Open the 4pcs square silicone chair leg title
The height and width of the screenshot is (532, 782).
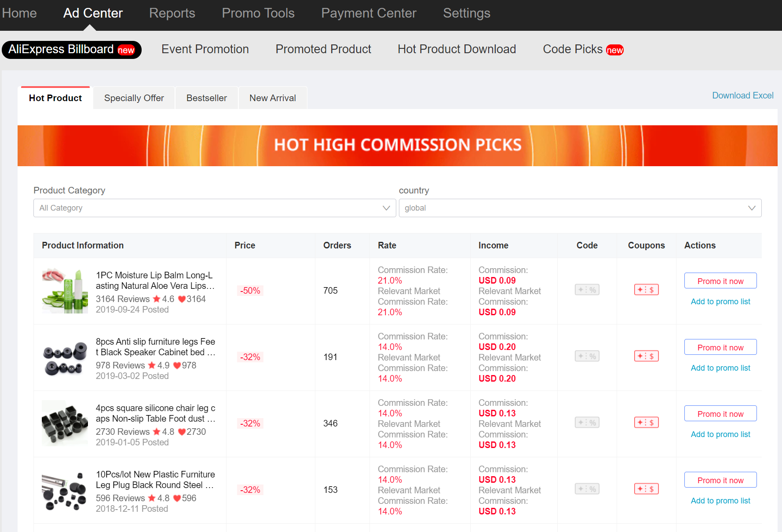tap(155, 413)
